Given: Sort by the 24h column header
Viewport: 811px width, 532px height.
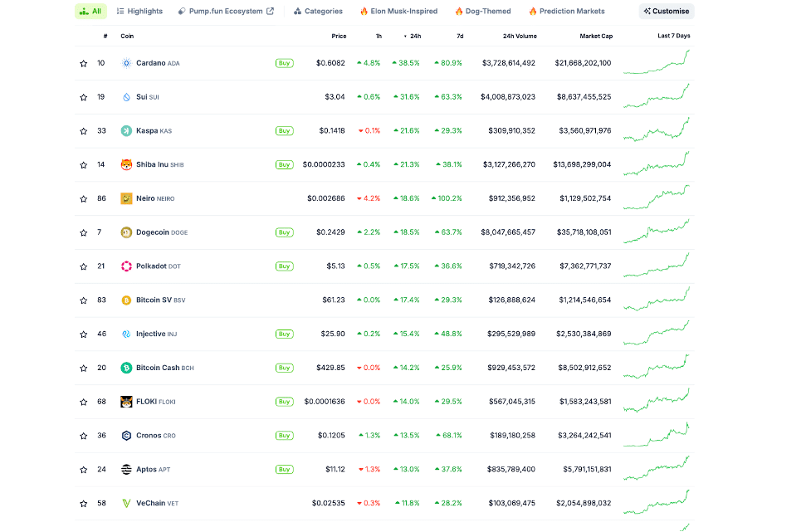Looking at the screenshot, I should 413,37.
